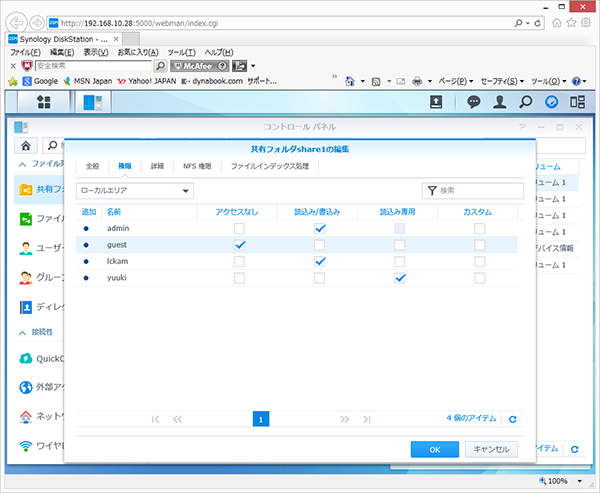Collapse the 接続性 sidebar section
The image size is (600, 493).
tap(22, 333)
